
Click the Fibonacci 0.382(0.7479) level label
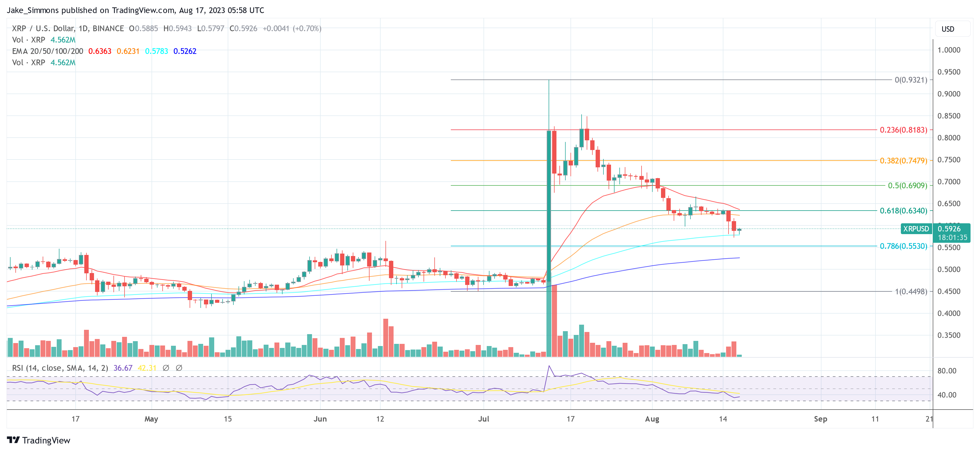click(904, 161)
